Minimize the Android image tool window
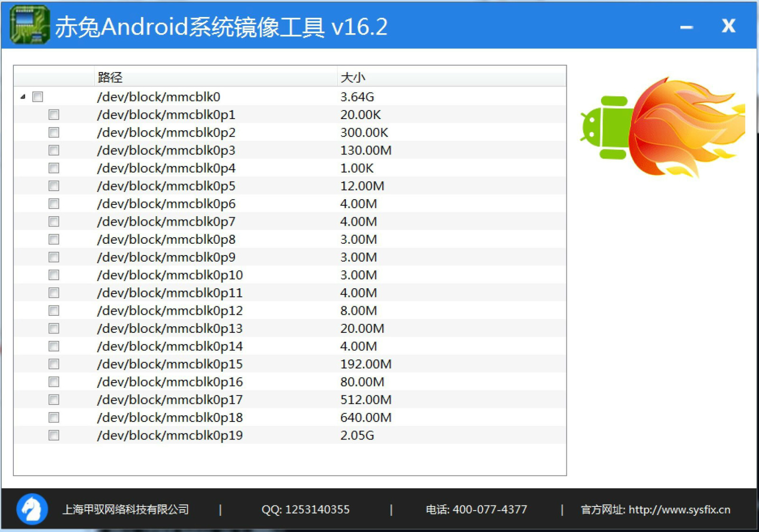This screenshot has height=532, width=759. 686,27
